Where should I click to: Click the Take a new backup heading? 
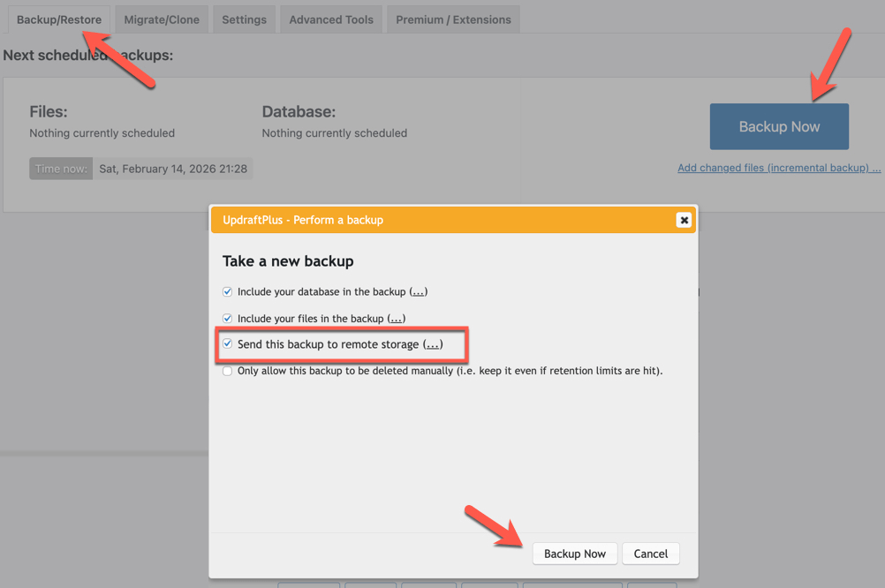click(x=288, y=261)
